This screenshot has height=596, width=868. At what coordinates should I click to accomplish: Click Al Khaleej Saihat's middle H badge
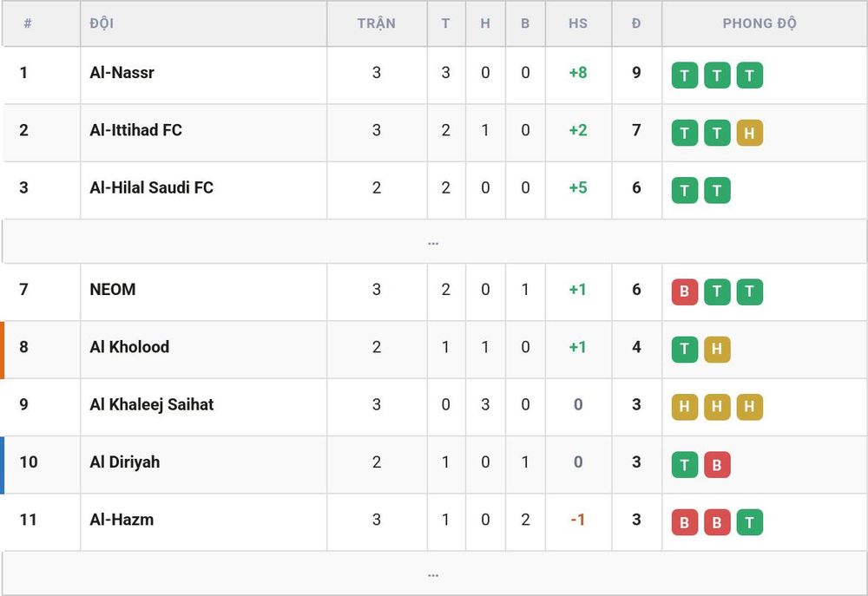(717, 407)
